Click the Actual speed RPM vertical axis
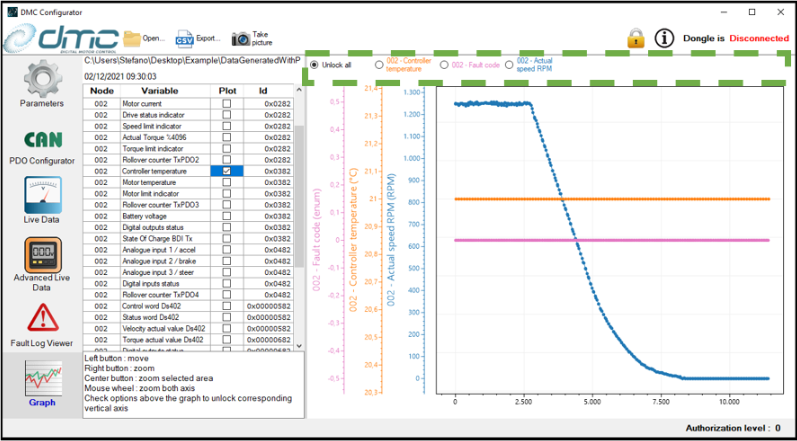Screen dimensions: 797x441 point(408,240)
